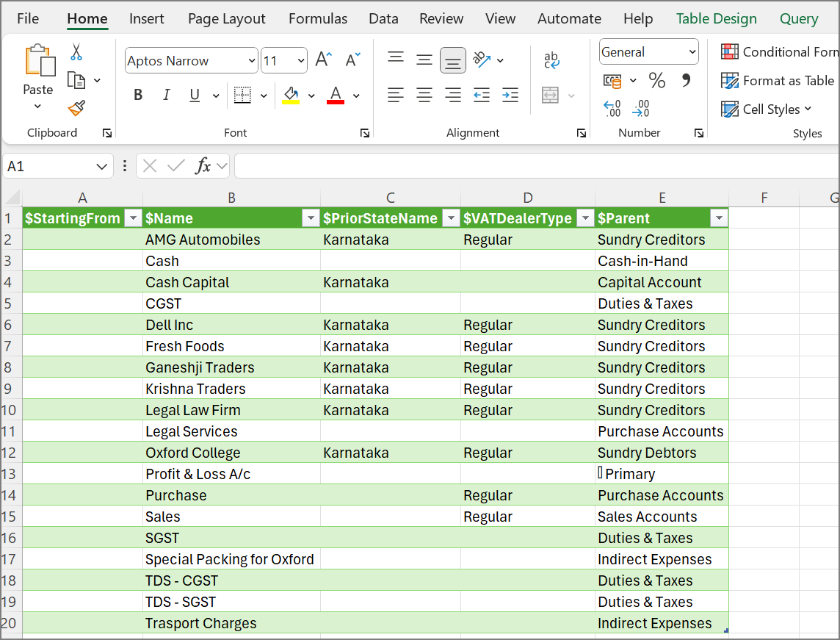Select column B header

(x=231, y=198)
